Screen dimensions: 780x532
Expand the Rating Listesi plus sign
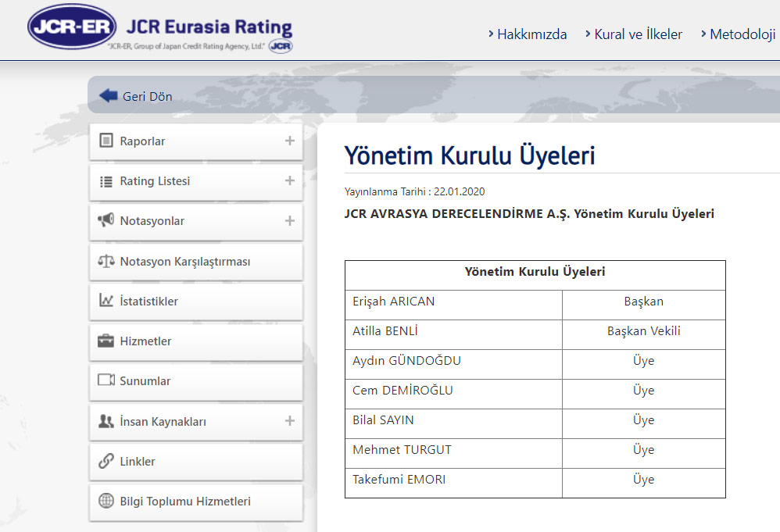tap(289, 181)
